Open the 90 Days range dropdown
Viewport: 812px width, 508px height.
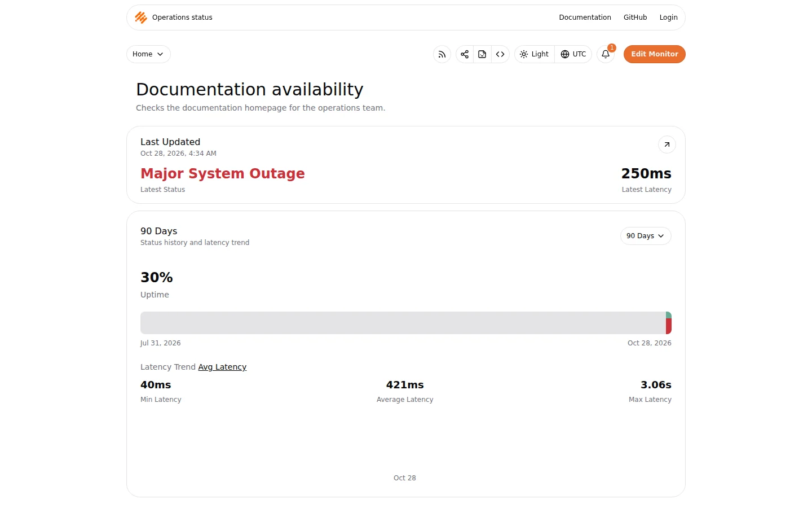pyautogui.click(x=646, y=236)
